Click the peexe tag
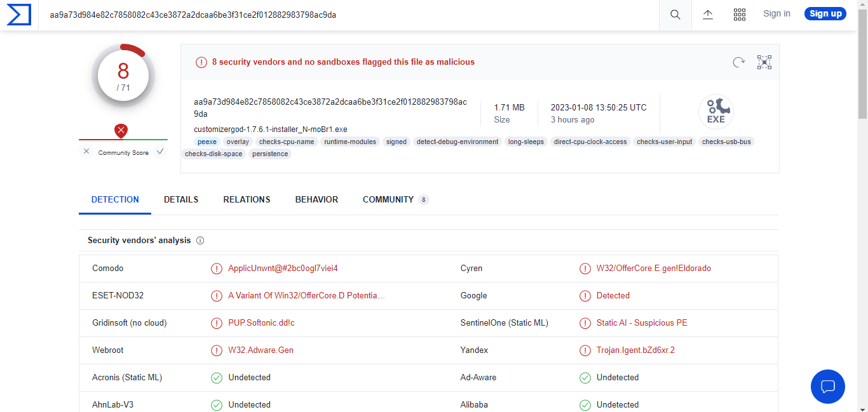Image resolution: width=868 pixels, height=412 pixels. [207, 142]
